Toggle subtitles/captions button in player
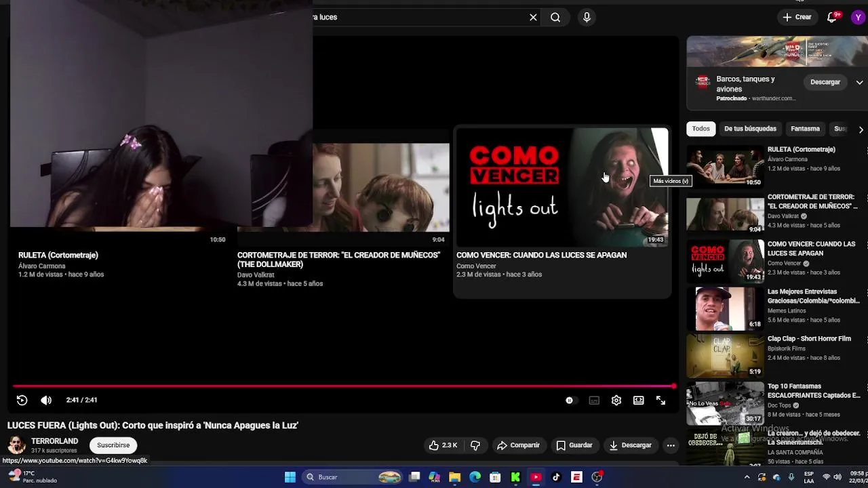This screenshot has height=488, width=868. 594,401
